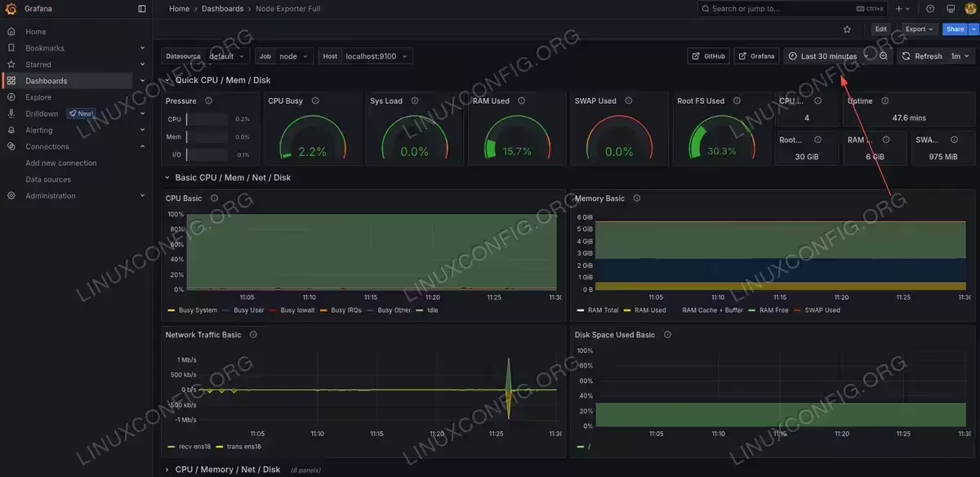Open the Job node dropdown
Screen dimensions: 980x477
pyautogui.click(x=294, y=56)
